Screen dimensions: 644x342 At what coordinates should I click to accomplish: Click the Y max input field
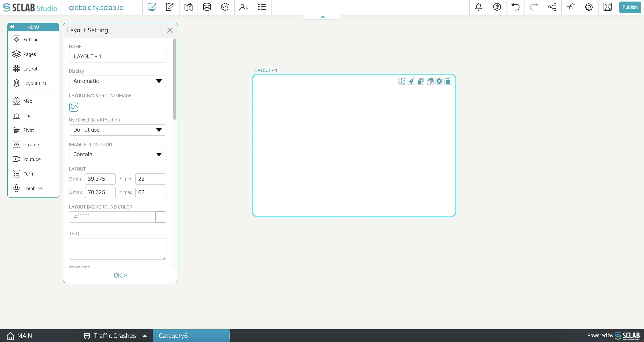151,192
